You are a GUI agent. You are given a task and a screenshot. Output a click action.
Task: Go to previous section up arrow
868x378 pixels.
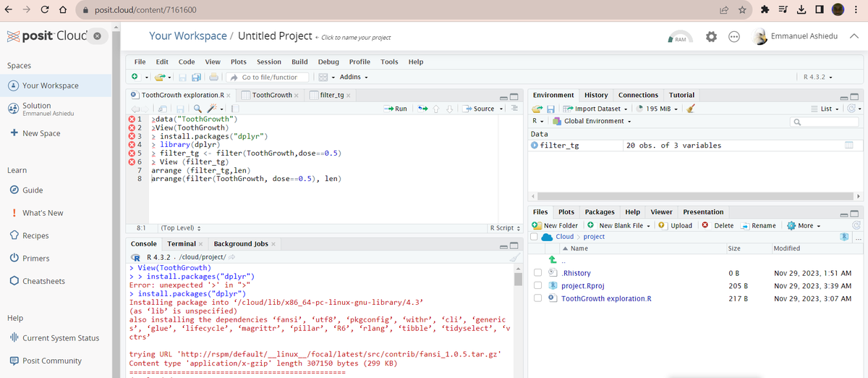(436, 109)
